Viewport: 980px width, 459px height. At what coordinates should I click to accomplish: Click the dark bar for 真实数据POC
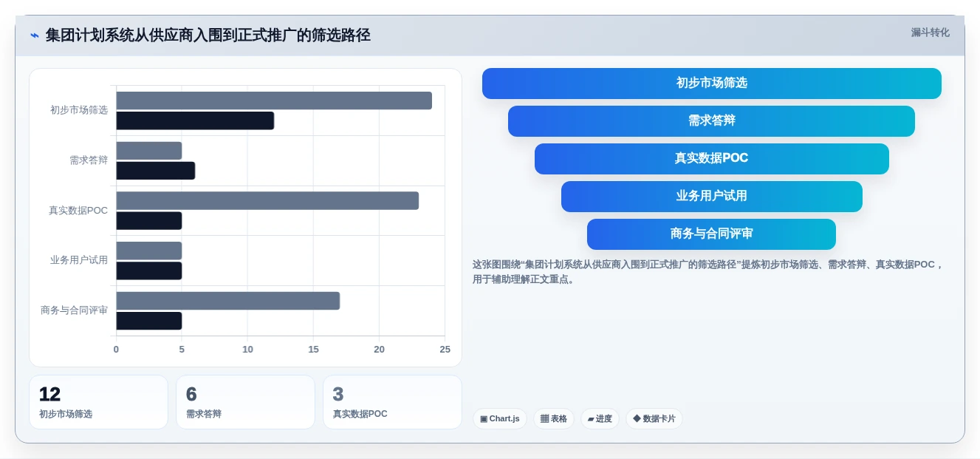148,221
